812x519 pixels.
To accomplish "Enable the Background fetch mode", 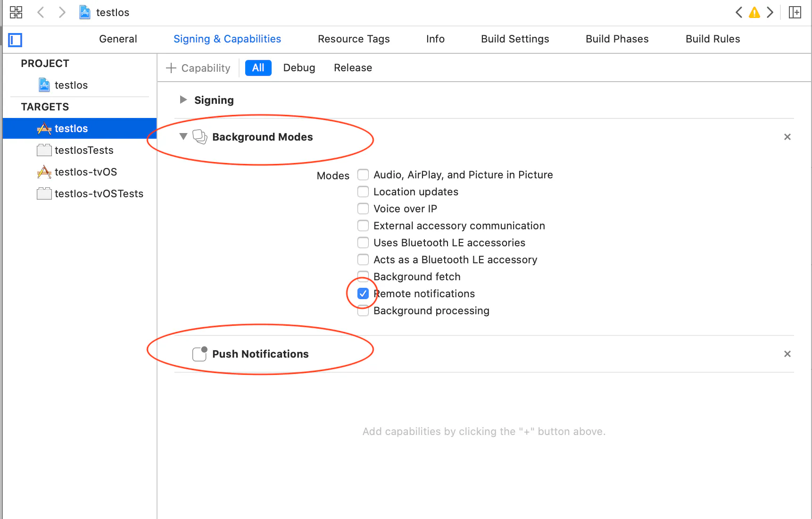I will (363, 276).
